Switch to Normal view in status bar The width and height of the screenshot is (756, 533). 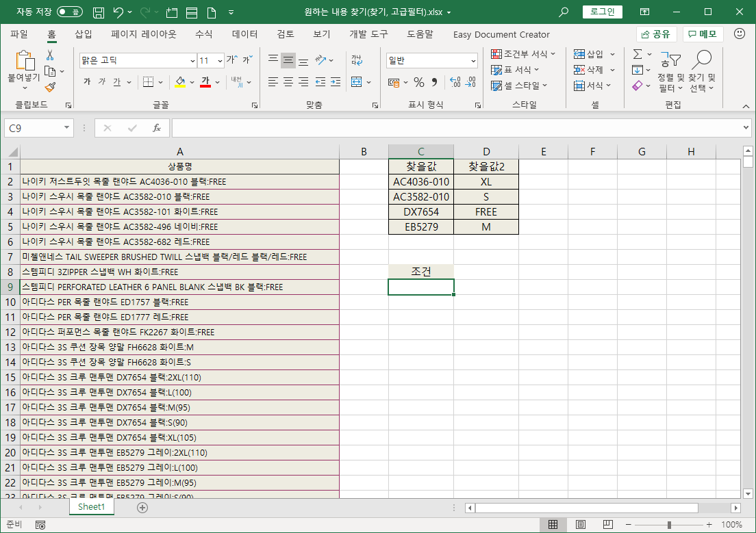(x=553, y=524)
